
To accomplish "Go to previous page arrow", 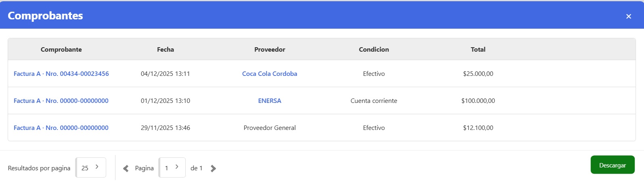I will click(126, 168).
